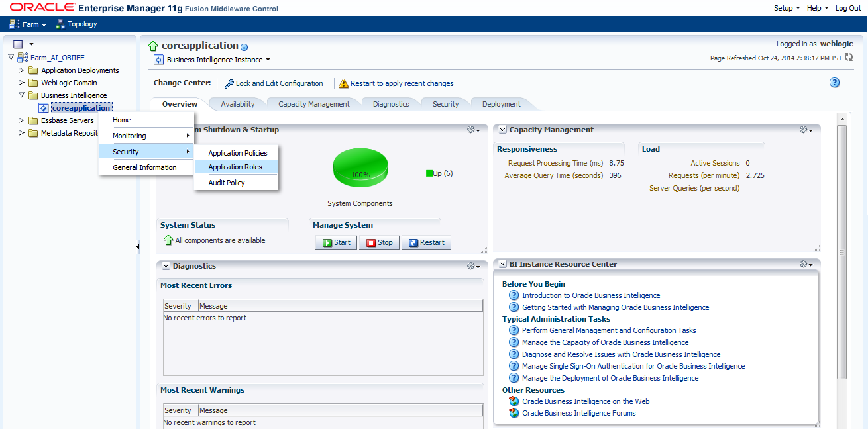Open the Setup menu

point(787,8)
